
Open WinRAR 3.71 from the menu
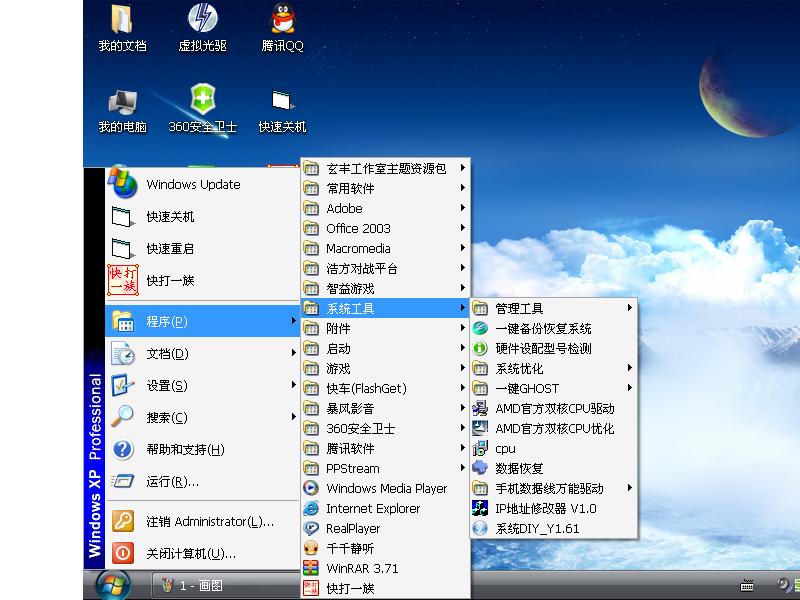coord(361,568)
